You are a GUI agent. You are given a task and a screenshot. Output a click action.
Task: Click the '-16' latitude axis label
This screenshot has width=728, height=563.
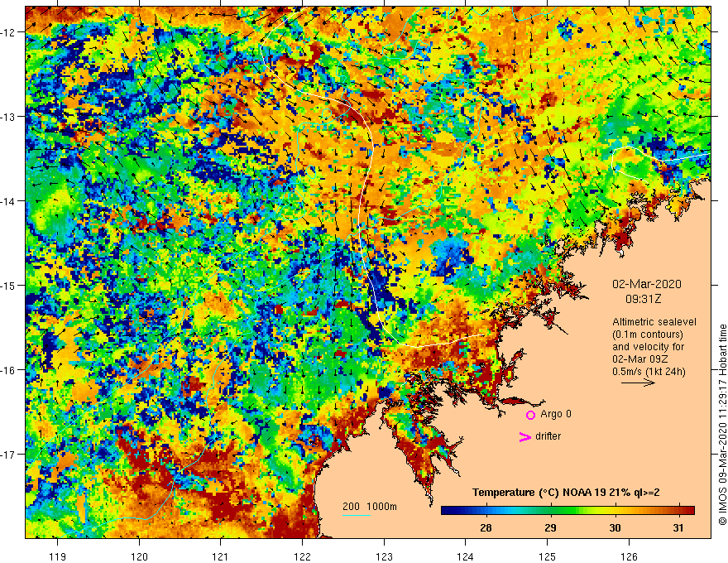tap(8, 370)
